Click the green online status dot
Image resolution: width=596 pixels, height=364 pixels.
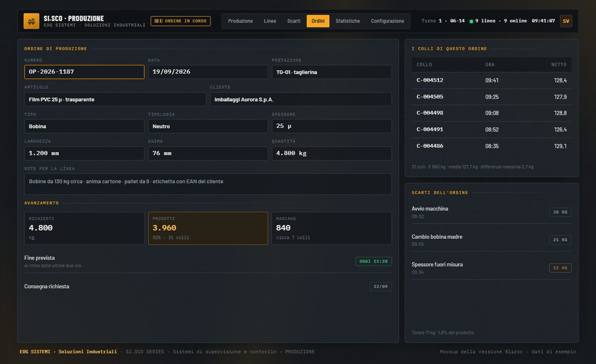click(x=471, y=21)
